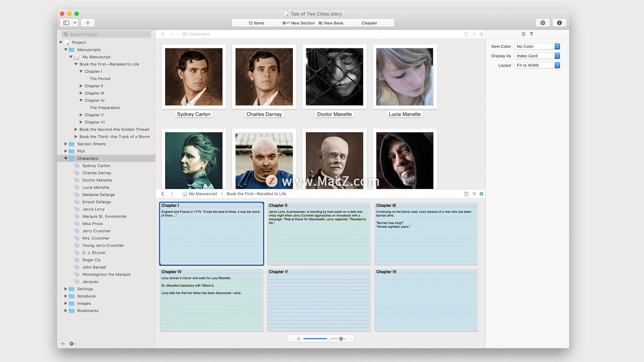Open the info inspector button

point(559,23)
